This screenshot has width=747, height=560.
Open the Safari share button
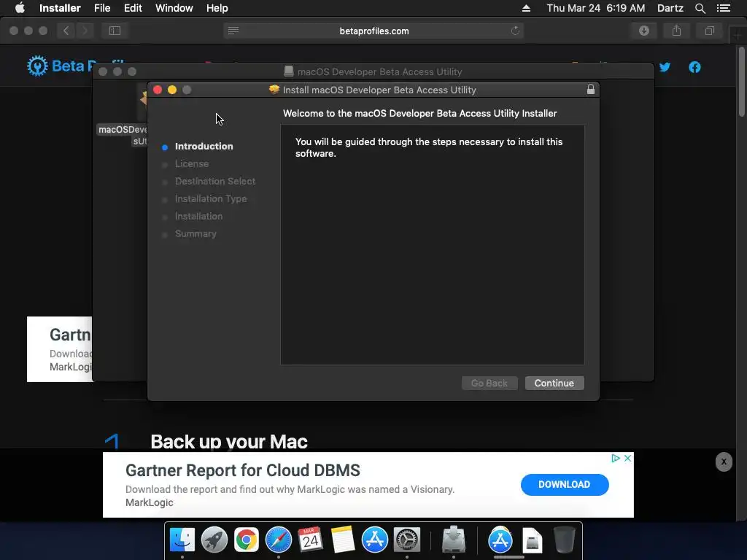click(676, 31)
